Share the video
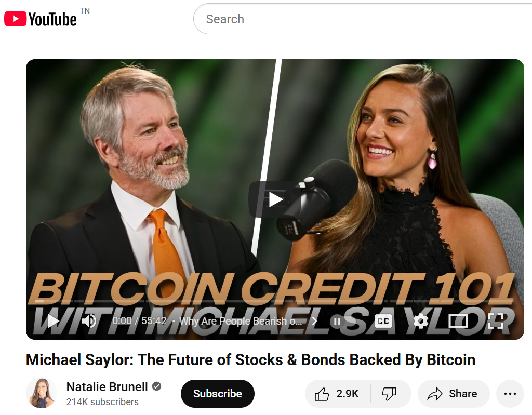Image resolution: width=532 pixels, height=415 pixels. (453, 394)
